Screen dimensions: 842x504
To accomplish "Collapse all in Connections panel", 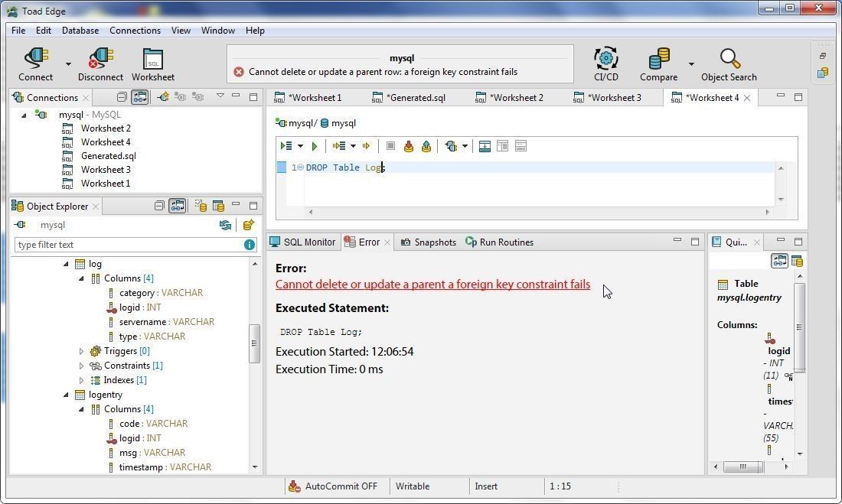I will click(x=122, y=97).
